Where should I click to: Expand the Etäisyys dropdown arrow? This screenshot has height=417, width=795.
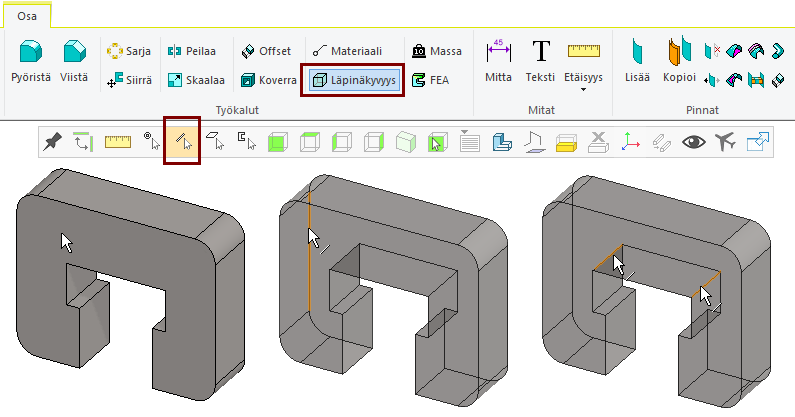(583, 91)
